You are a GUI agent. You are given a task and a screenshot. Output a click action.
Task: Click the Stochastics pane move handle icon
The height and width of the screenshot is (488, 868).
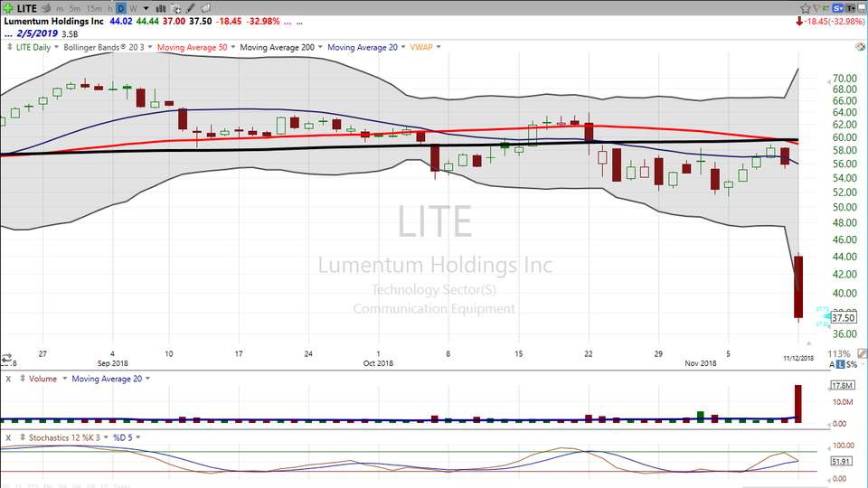click(x=23, y=437)
